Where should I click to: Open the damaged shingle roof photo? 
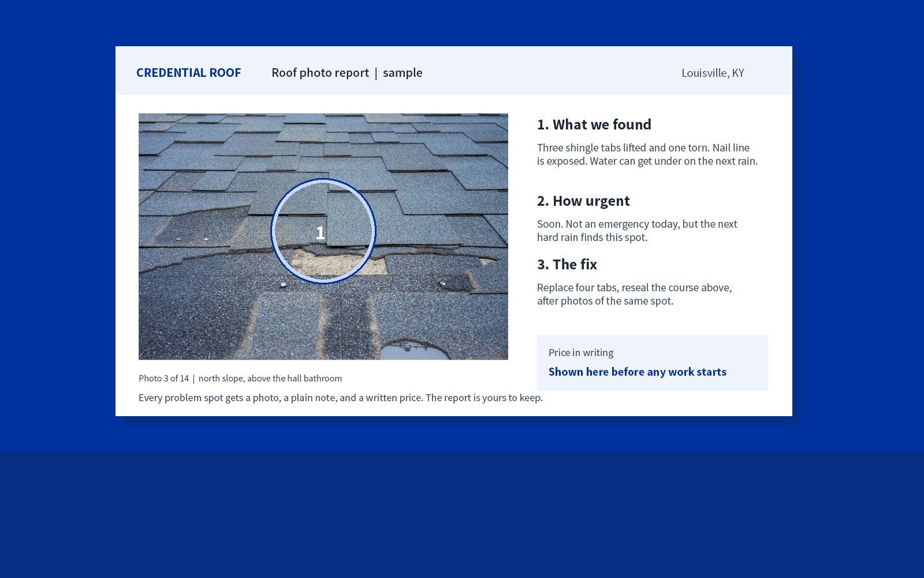(x=323, y=236)
